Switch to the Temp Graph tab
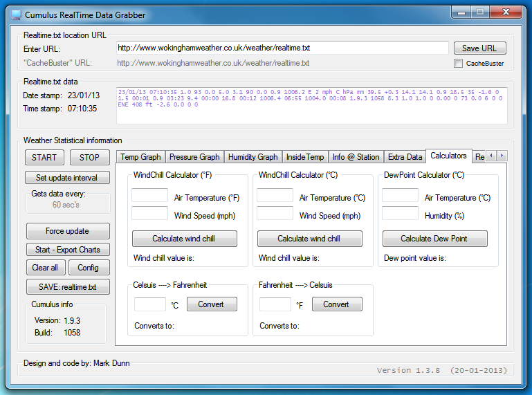The height and width of the screenshot is (395, 532). (140, 157)
